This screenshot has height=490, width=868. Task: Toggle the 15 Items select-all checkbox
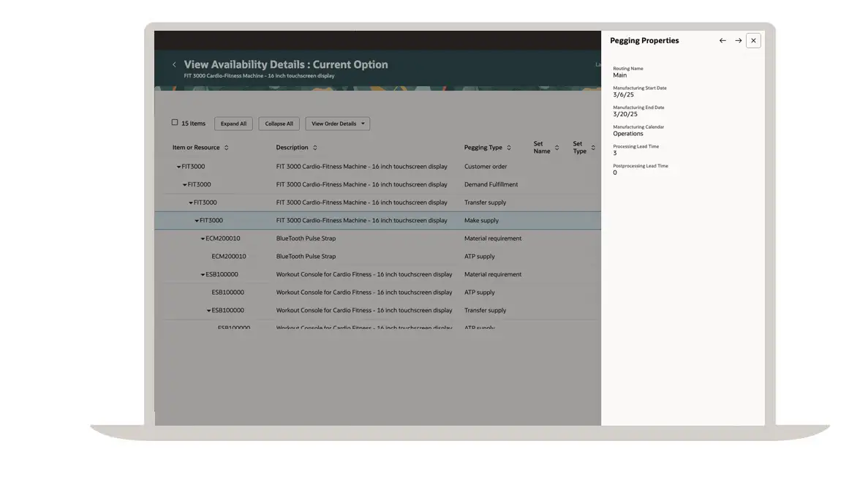[175, 123]
